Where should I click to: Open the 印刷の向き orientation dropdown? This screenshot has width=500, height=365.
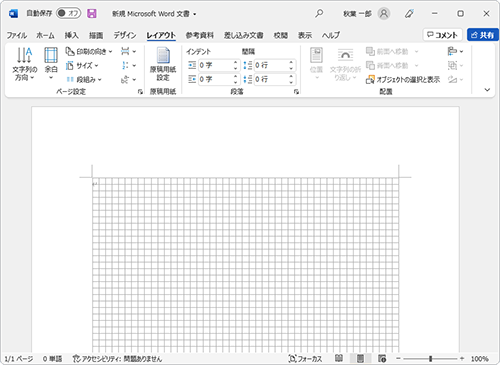(x=89, y=51)
